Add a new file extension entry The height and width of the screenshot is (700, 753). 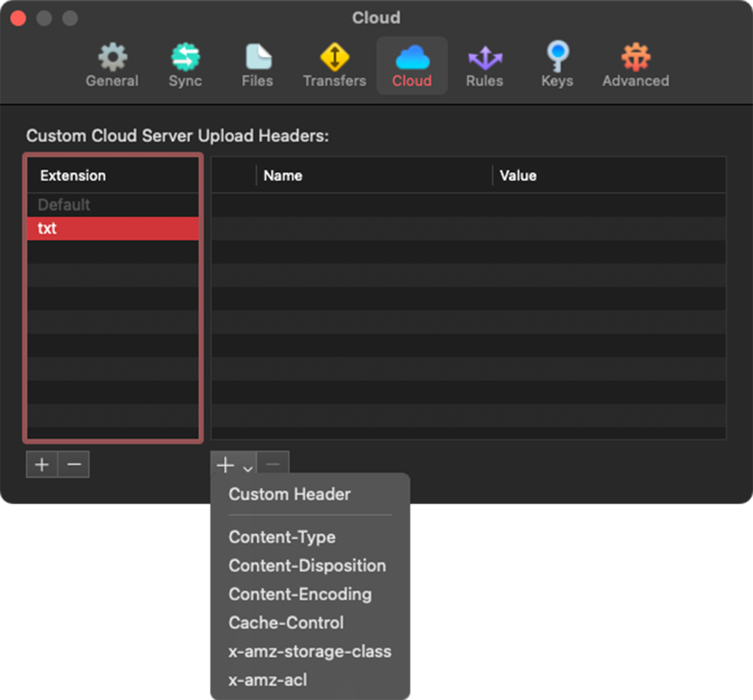[x=42, y=464]
